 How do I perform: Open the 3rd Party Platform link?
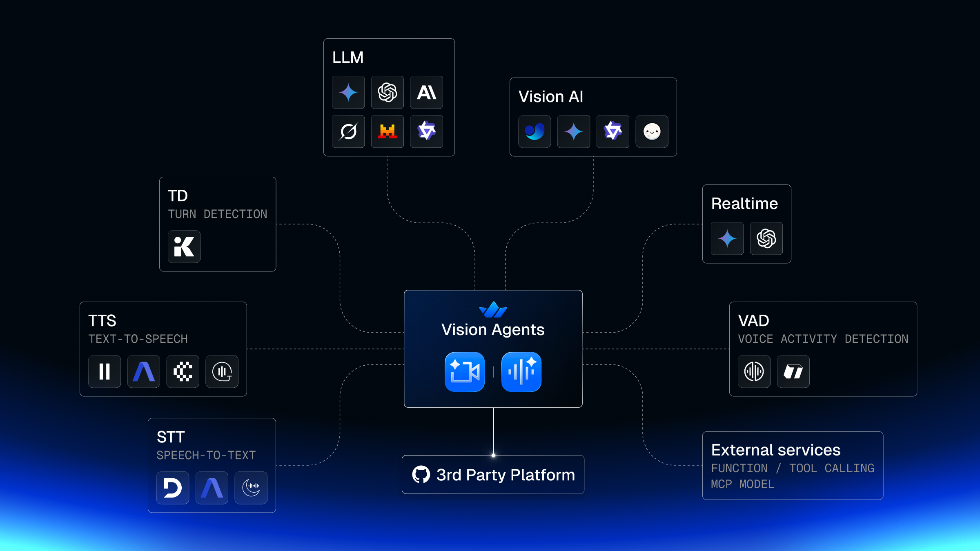(493, 475)
